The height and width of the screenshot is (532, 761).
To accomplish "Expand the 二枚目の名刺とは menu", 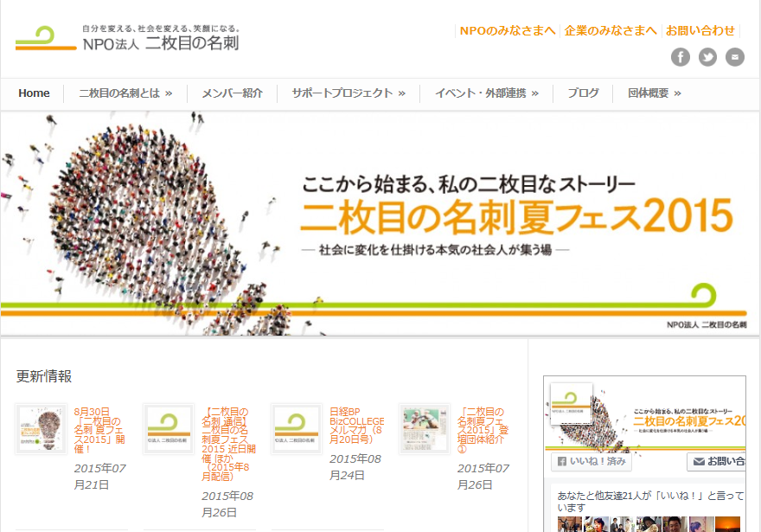I will tap(125, 93).
